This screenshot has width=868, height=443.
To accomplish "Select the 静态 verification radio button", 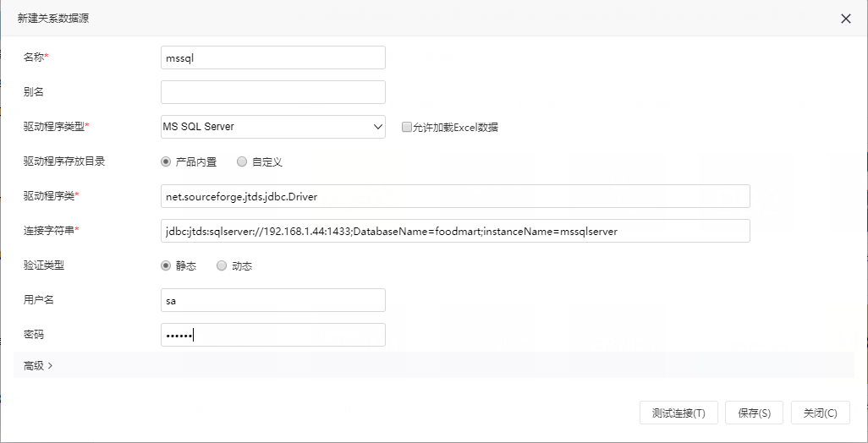I will pos(165,266).
